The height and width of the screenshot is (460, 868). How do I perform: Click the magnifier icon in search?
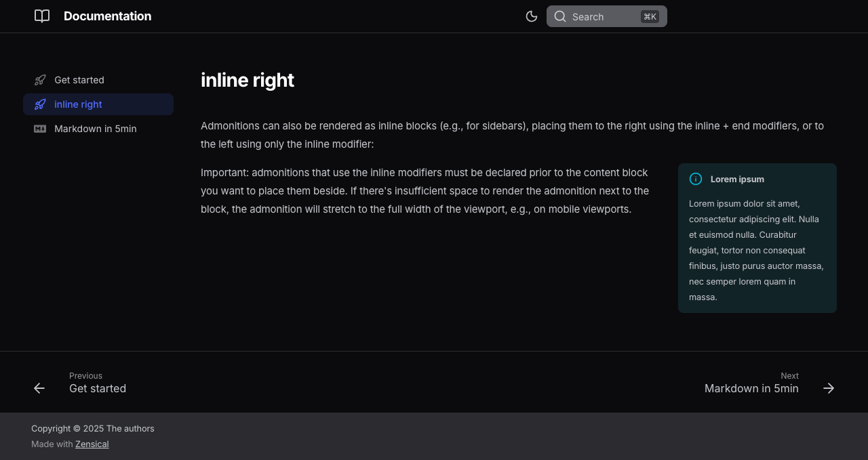point(560,16)
